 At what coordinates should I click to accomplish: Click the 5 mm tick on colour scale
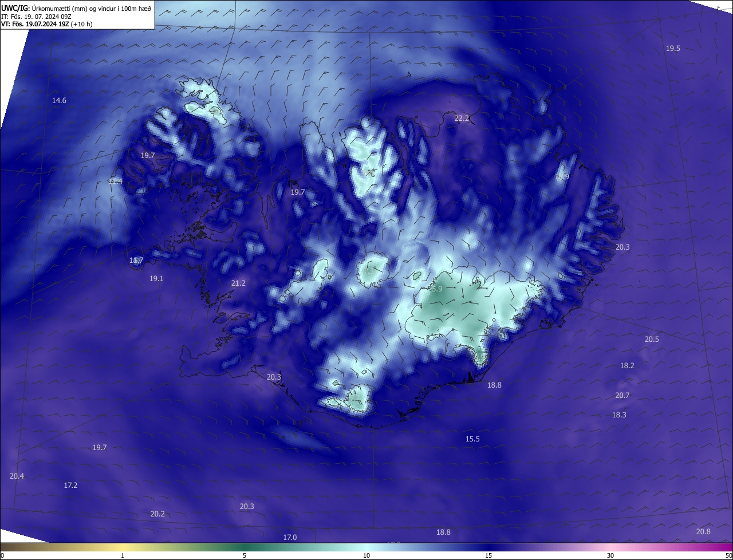pos(245,555)
